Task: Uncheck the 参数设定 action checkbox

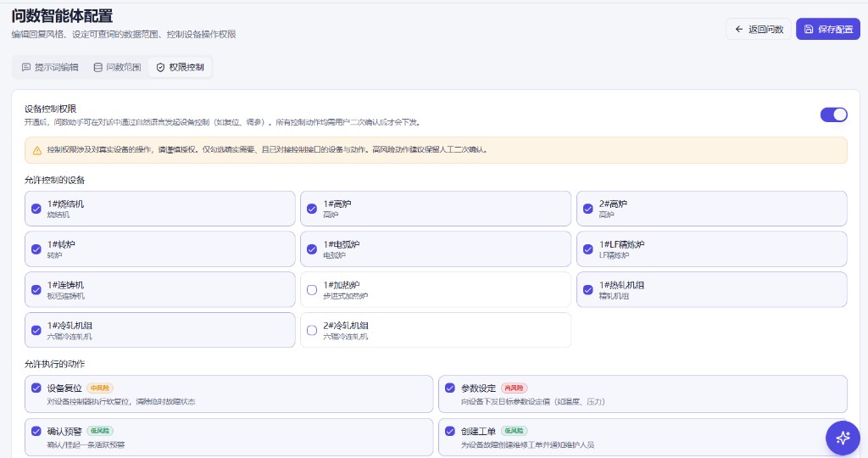Action: point(450,388)
